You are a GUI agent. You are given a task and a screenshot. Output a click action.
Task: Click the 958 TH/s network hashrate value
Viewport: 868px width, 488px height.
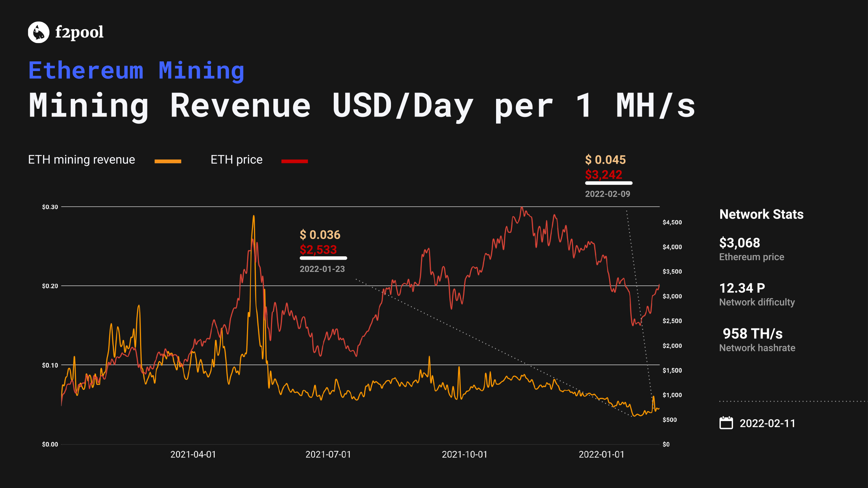753,334
